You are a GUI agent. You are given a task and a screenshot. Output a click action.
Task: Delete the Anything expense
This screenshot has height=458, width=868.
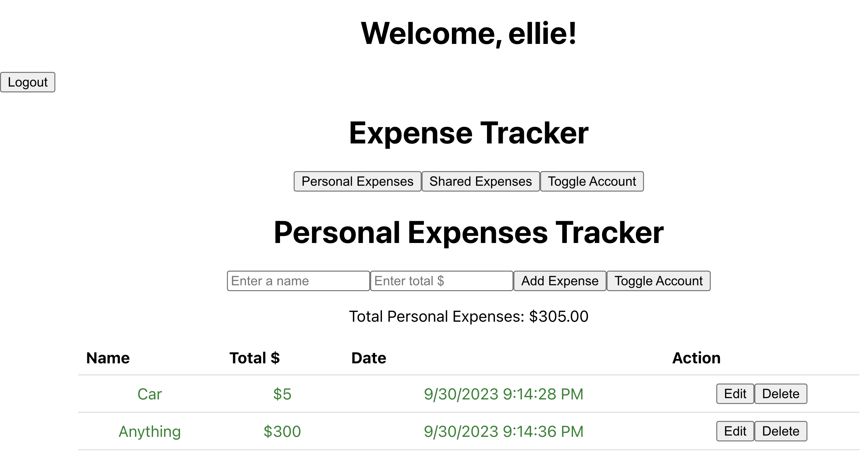tap(780, 431)
